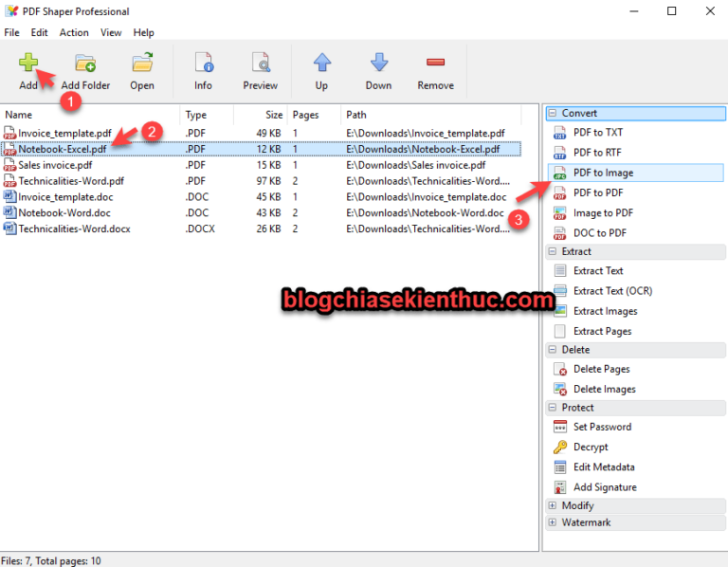Click the Edit Metadata icon
Image resolution: width=728 pixels, height=567 pixels.
point(560,467)
